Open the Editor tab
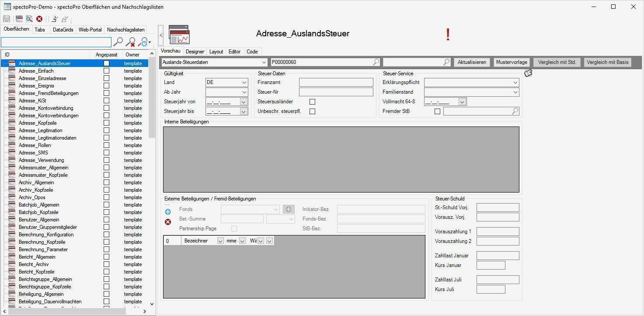The image size is (644, 316). coord(235,52)
